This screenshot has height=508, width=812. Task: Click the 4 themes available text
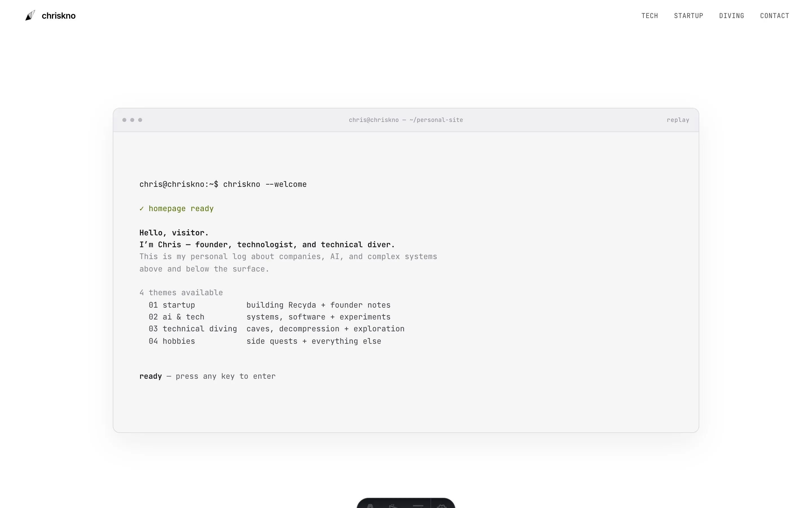click(x=181, y=293)
